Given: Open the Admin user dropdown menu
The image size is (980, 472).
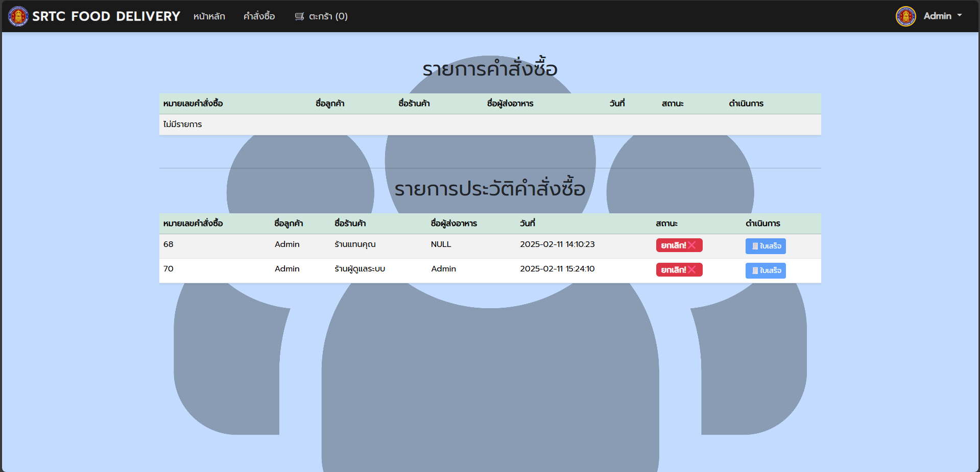Looking at the screenshot, I should click(x=937, y=16).
